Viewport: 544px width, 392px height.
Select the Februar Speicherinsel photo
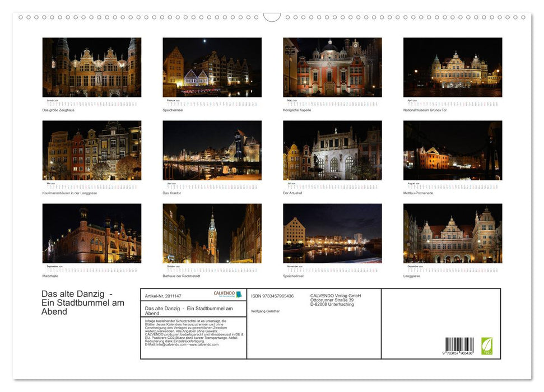(212, 67)
